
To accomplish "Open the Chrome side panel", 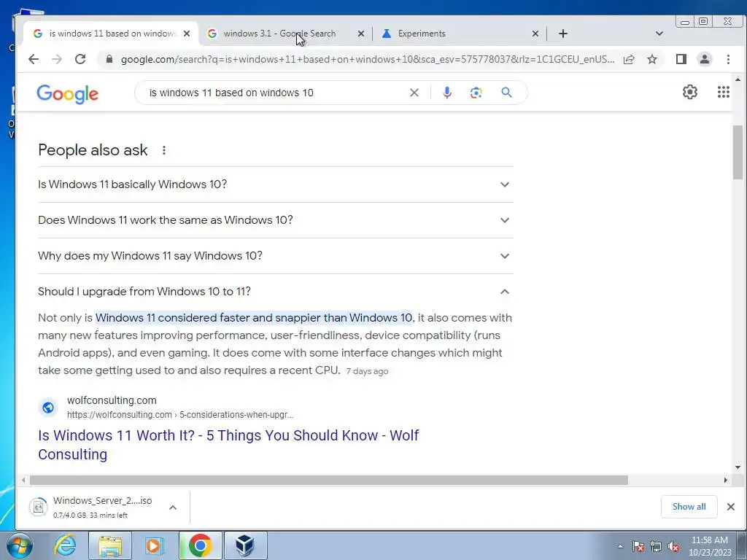I will tap(681, 59).
